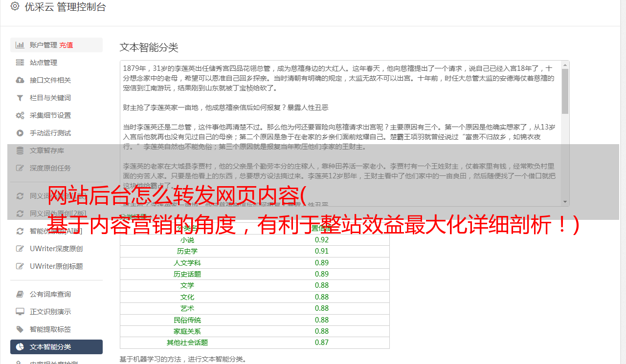Open UWriter原创标题 sidebar label
Screen dimensions: 626x364
click(56, 266)
